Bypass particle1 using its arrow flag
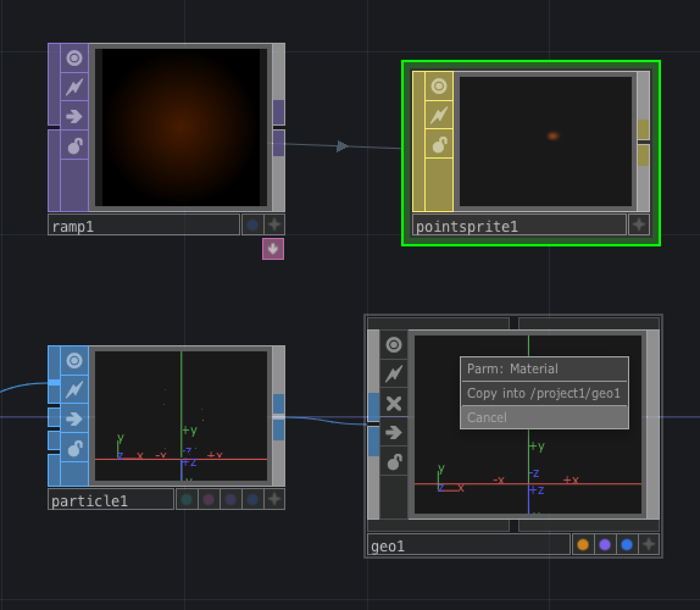This screenshot has width=700, height=610. tap(74, 419)
